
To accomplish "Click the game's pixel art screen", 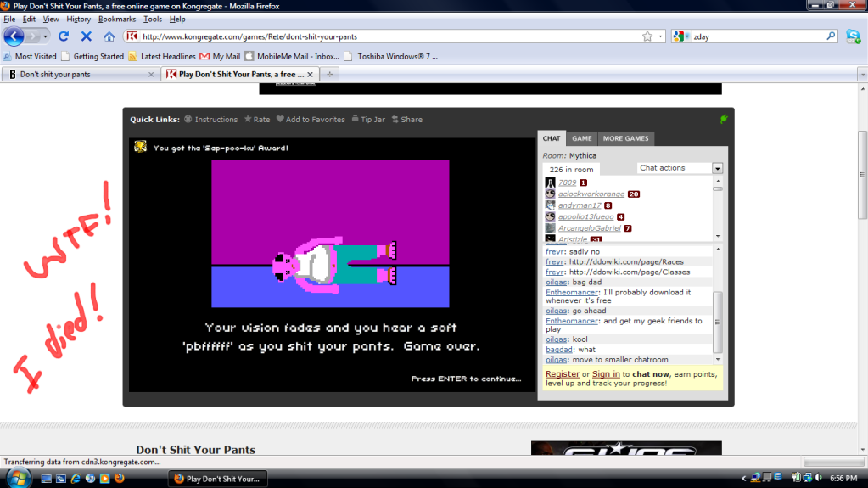I will pyautogui.click(x=330, y=233).
